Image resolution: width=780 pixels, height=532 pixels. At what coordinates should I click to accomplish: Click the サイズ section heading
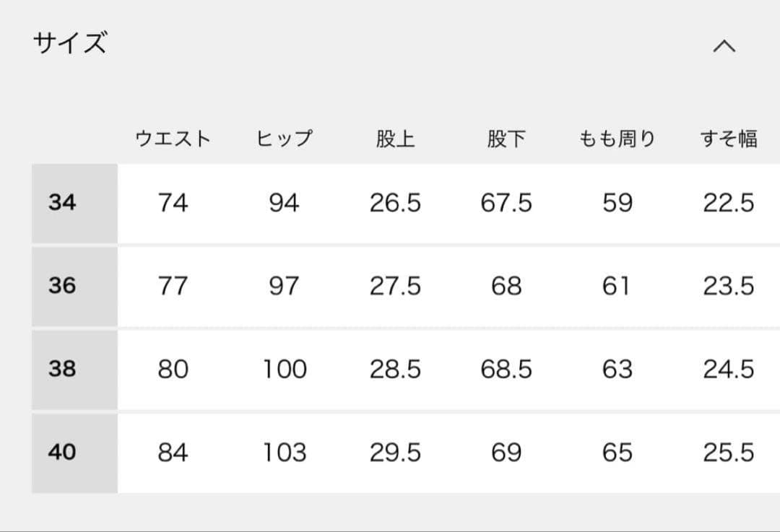click(x=70, y=43)
